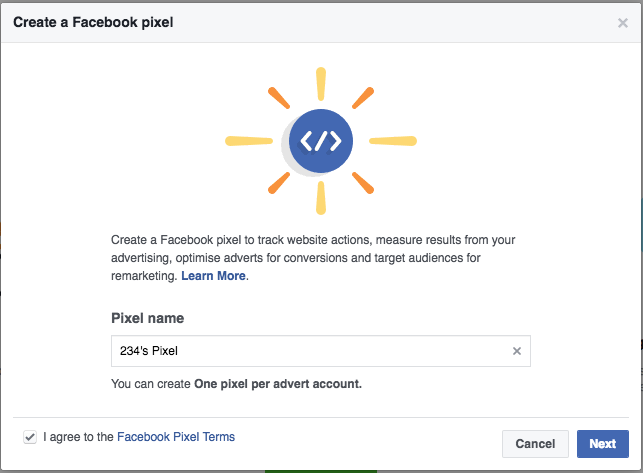Click the bottom yellow ray of the sunburst
Image resolution: width=643 pixels, height=473 pixels.
click(321, 198)
